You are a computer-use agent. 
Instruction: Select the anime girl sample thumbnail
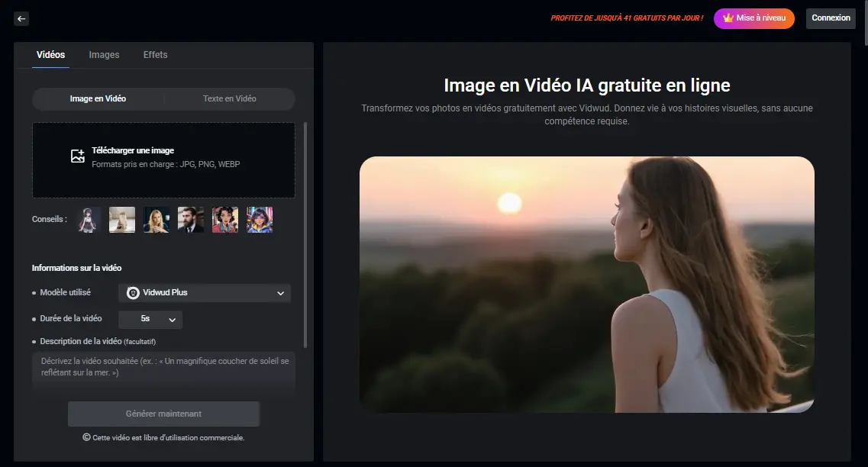click(x=90, y=220)
